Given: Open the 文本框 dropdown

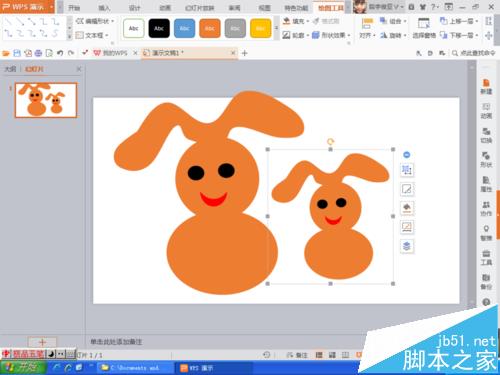Looking at the screenshot, I should tap(92, 35).
